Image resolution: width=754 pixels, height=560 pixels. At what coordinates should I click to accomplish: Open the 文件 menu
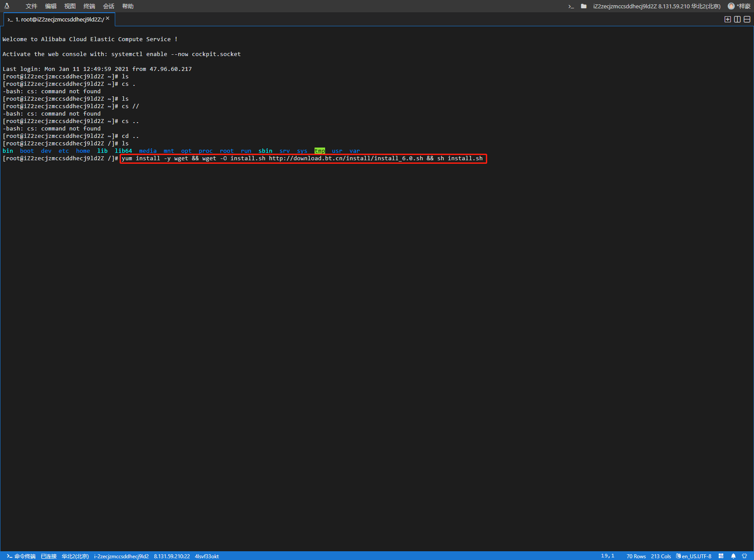pos(32,6)
